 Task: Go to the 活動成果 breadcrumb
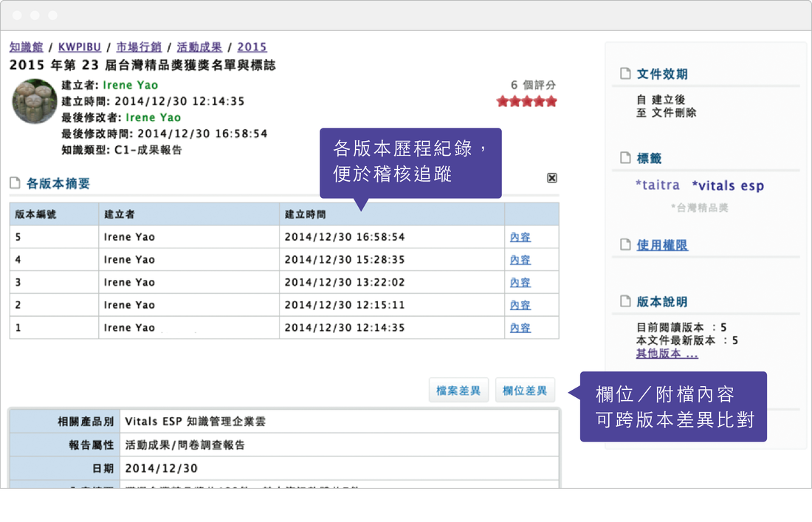click(199, 47)
